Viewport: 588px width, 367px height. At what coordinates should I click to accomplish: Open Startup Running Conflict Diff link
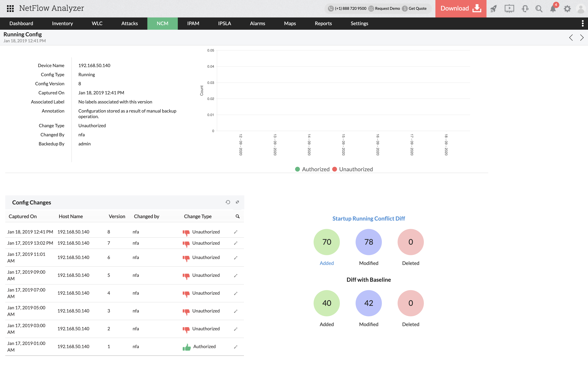369,218
